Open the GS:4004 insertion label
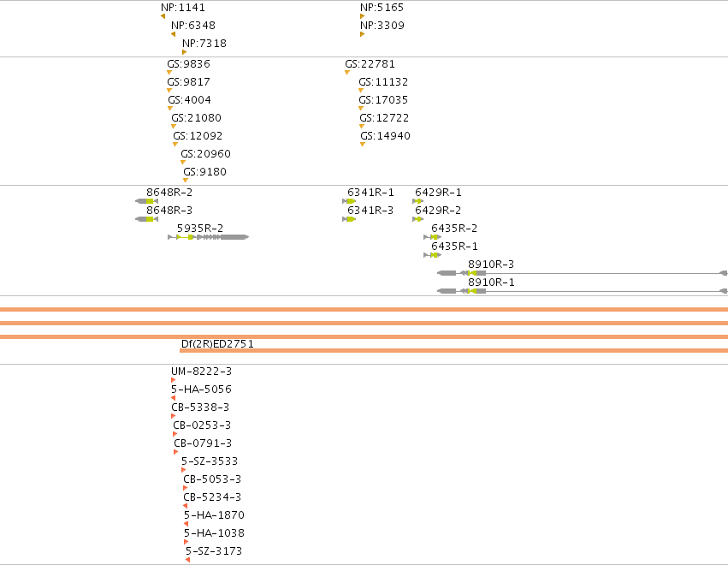This screenshot has width=728, height=565. tap(189, 100)
